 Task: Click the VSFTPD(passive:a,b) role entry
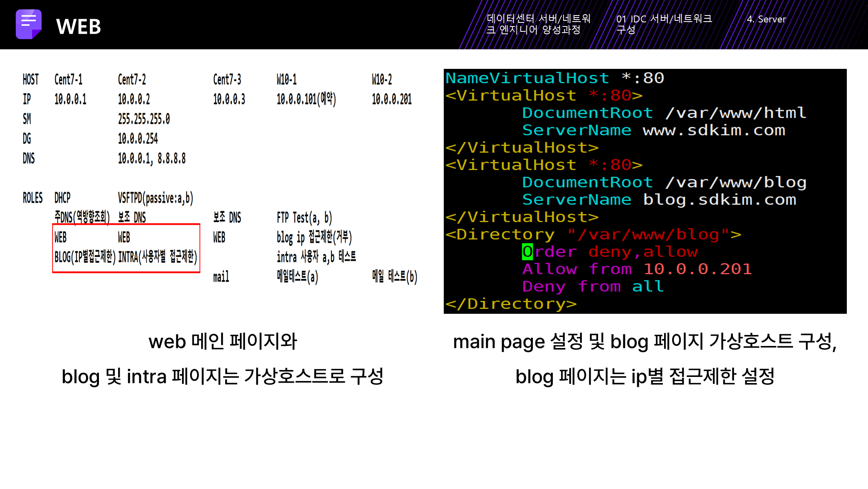[x=156, y=198]
